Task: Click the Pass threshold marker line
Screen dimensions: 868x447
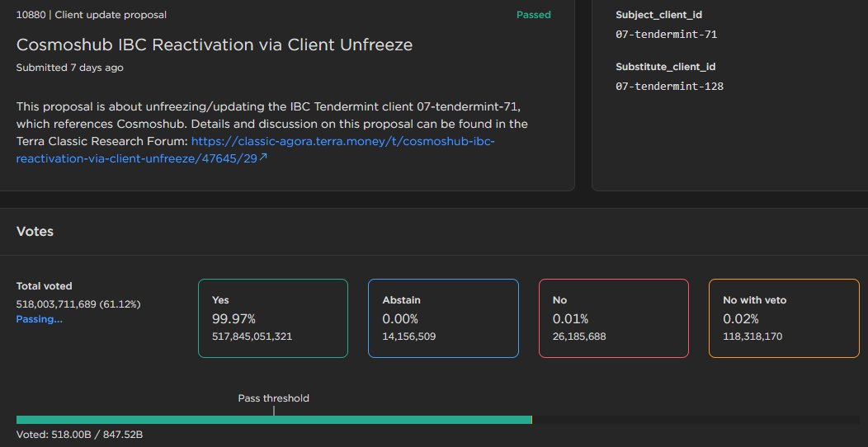Action: pyautogui.click(x=274, y=410)
